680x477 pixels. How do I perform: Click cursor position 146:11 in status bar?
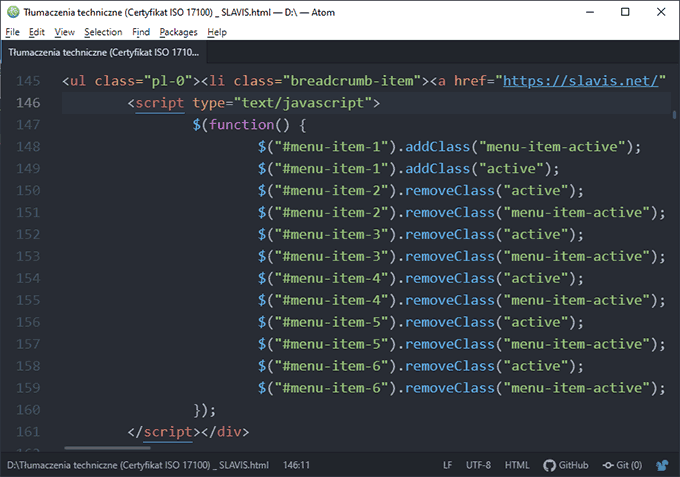pyautogui.click(x=297, y=465)
